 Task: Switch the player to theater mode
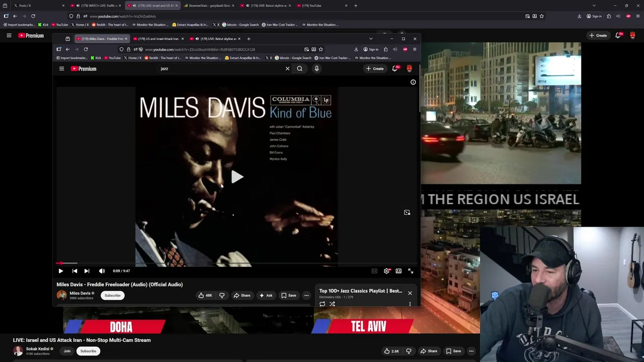tap(398, 271)
